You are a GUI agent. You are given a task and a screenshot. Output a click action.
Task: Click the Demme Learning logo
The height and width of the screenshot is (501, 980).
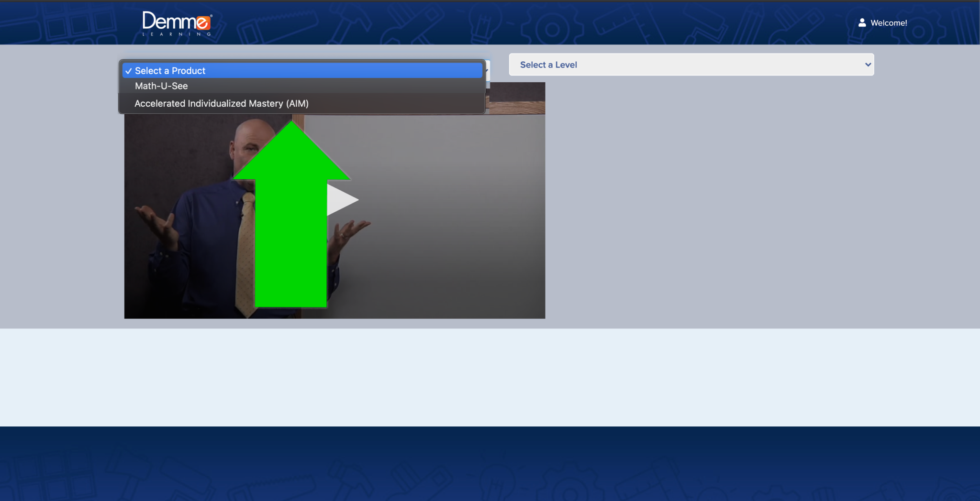pos(177,23)
